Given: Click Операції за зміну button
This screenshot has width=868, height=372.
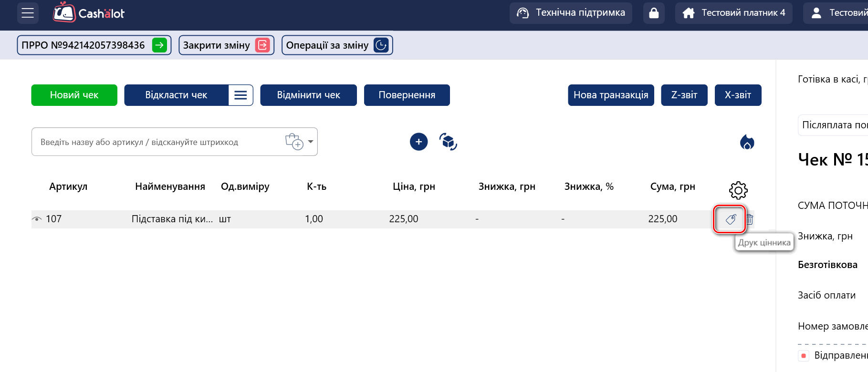Looking at the screenshot, I should 337,45.
